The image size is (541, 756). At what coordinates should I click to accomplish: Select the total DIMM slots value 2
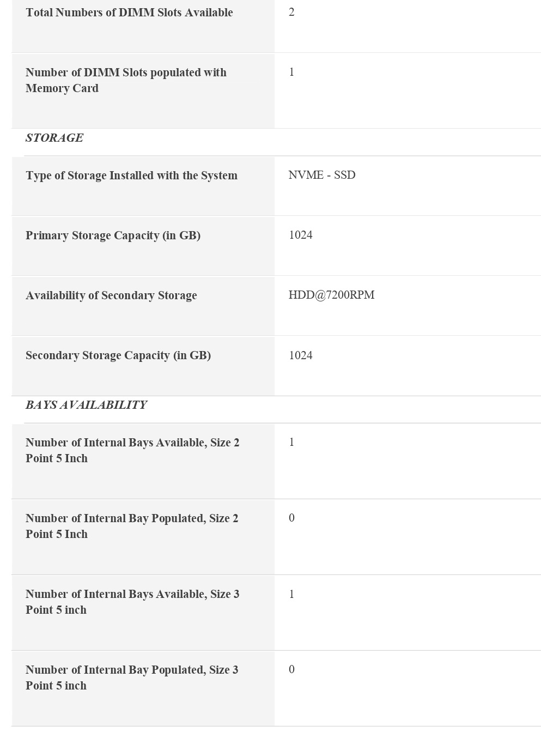291,13
